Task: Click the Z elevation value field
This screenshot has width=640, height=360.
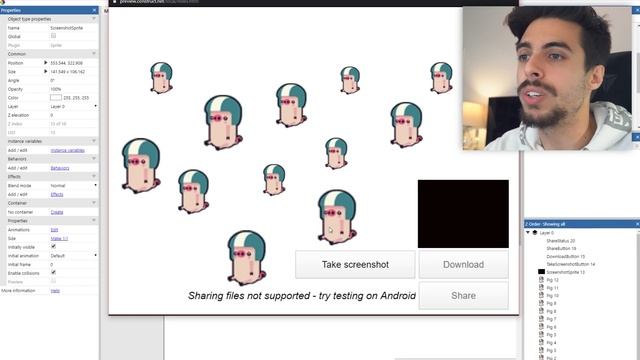Action: tap(73, 115)
